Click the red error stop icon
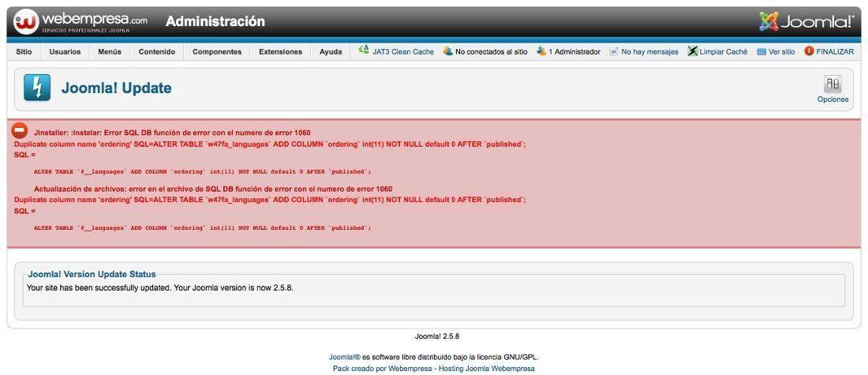868x375 pixels. (x=20, y=131)
